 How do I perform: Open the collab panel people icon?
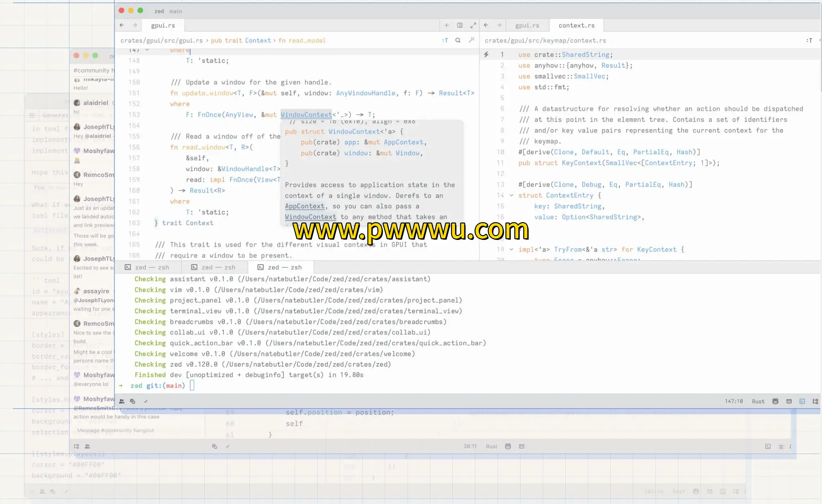point(122,401)
